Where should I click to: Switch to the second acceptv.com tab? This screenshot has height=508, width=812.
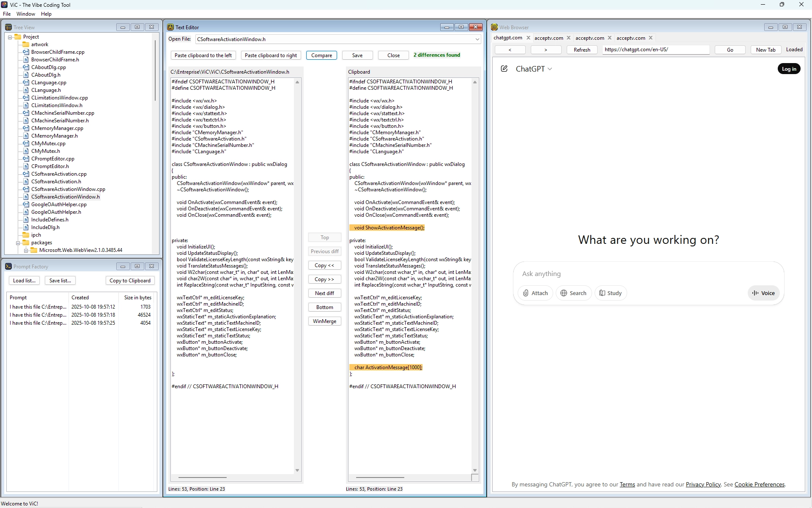(x=590, y=38)
